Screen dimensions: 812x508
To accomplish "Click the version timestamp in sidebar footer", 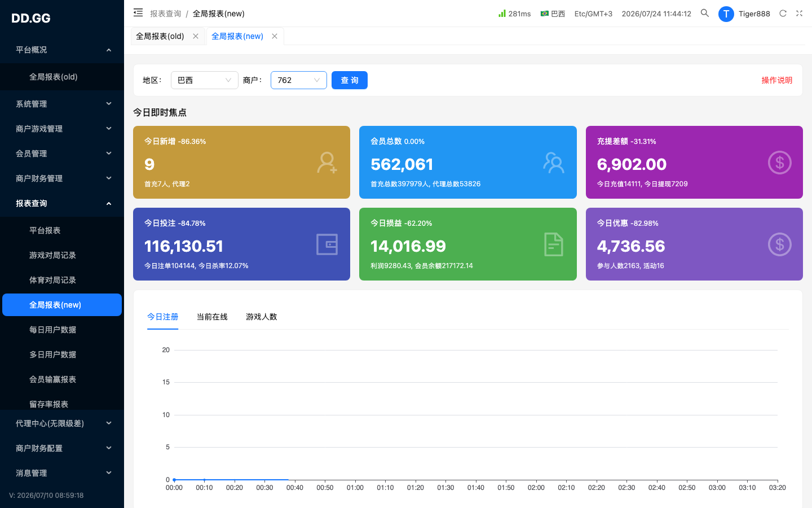I will click(46, 496).
